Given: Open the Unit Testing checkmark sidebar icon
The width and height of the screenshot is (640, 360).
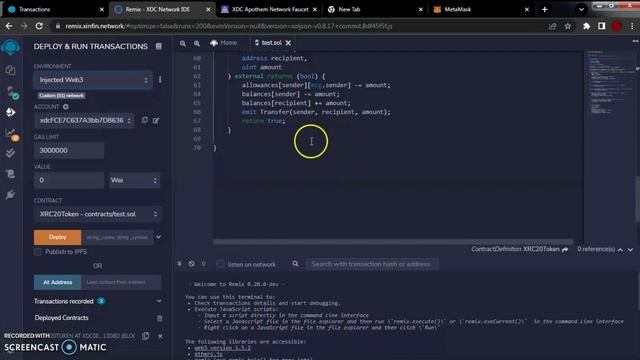Looking at the screenshot, I should (x=11, y=153).
